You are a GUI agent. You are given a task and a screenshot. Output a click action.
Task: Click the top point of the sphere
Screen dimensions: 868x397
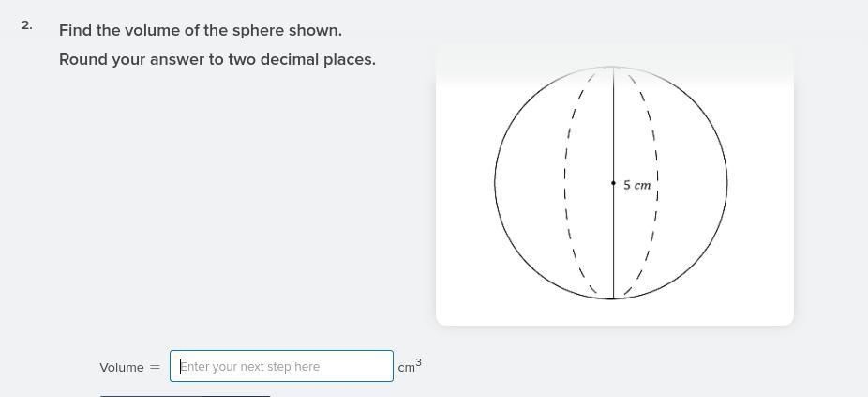pos(613,68)
